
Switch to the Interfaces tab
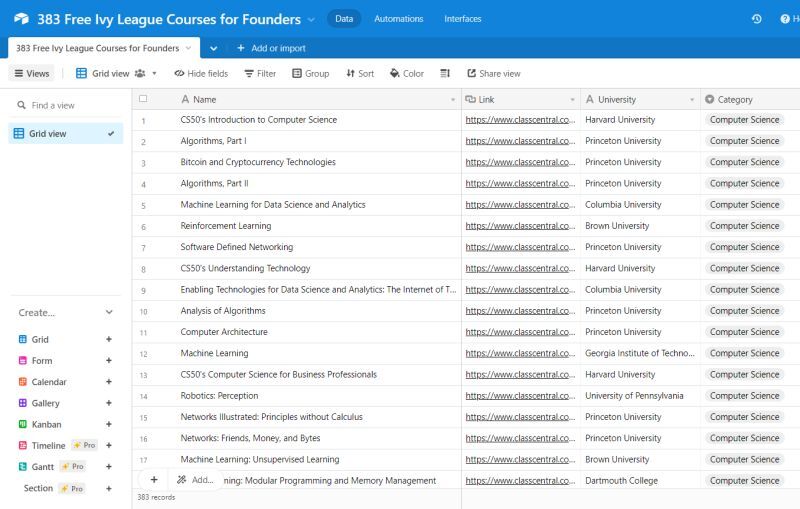click(x=462, y=19)
